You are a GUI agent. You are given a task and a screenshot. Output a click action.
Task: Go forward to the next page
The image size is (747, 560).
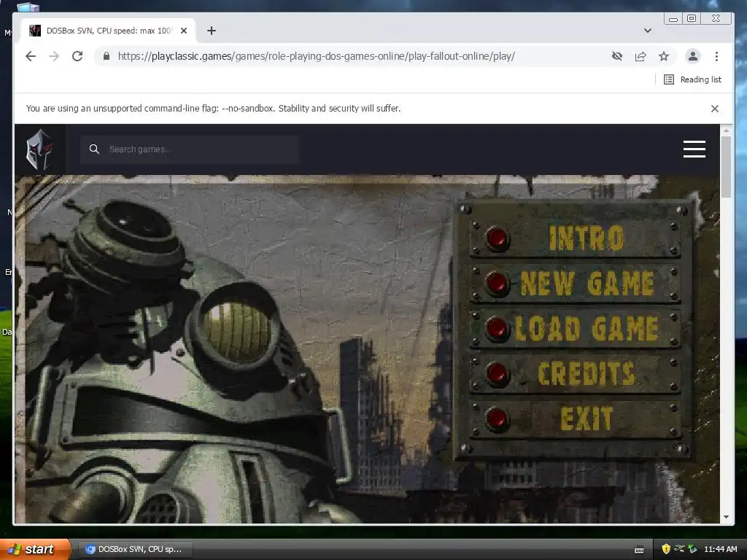tap(54, 56)
